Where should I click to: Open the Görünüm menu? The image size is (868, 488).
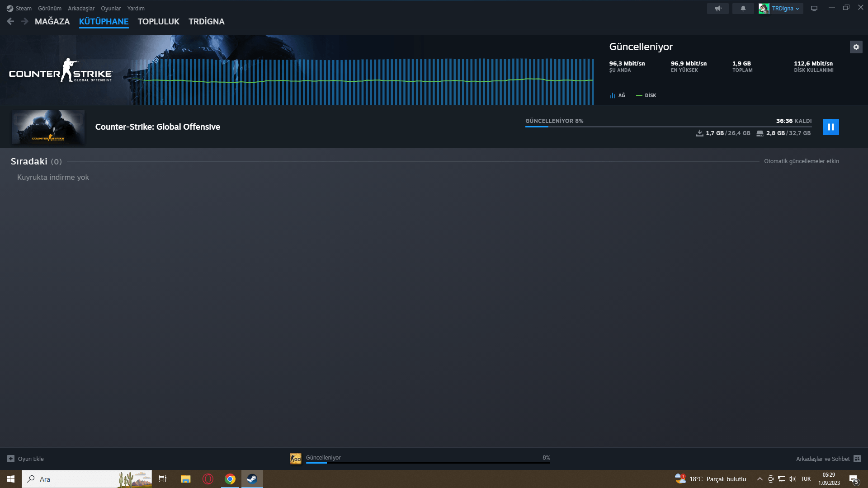tap(50, 9)
